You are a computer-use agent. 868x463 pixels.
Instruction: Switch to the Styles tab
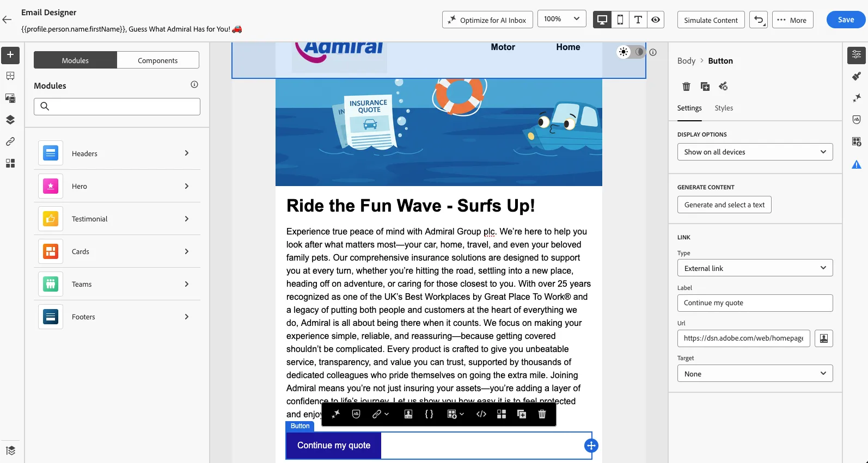[x=724, y=108]
